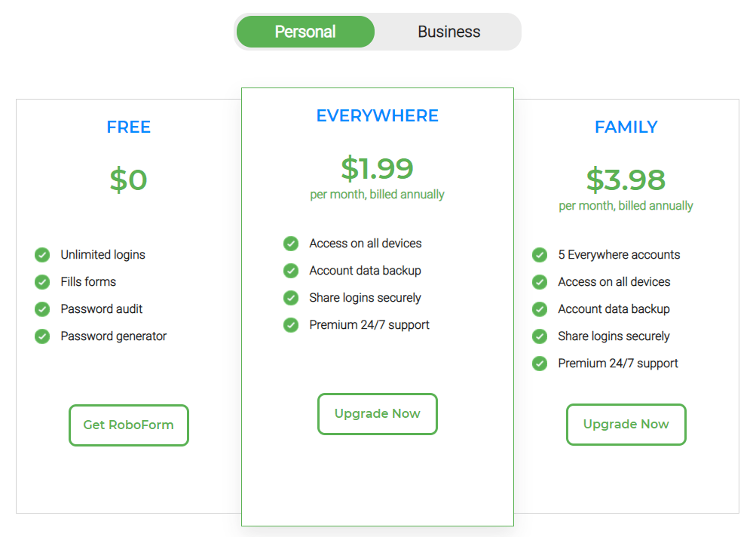Click the $0 price text
The height and width of the screenshot is (537, 756).
(x=129, y=180)
